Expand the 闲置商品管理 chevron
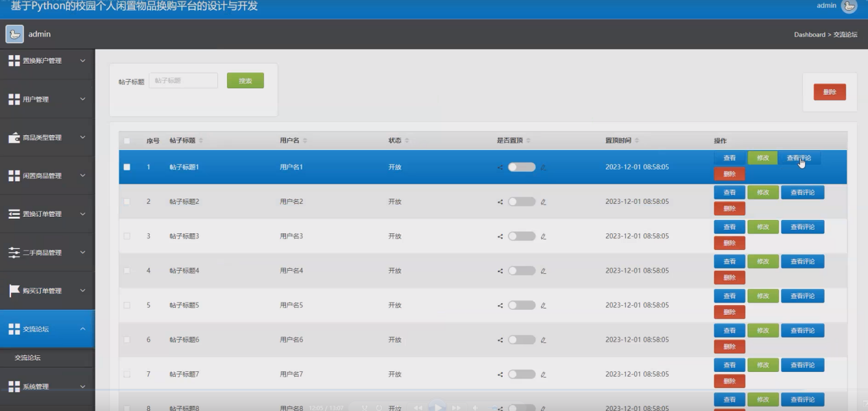The height and width of the screenshot is (411, 868). click(x=82, y=176)
